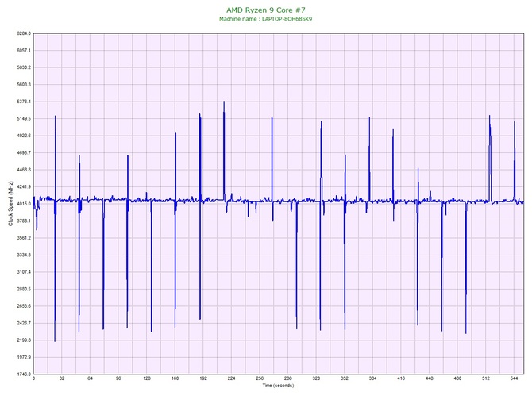Click the machine name line 'LAPTOP-8OH685K9'
The width and height of the screenshot is (532, 399).
click(266, 19)
